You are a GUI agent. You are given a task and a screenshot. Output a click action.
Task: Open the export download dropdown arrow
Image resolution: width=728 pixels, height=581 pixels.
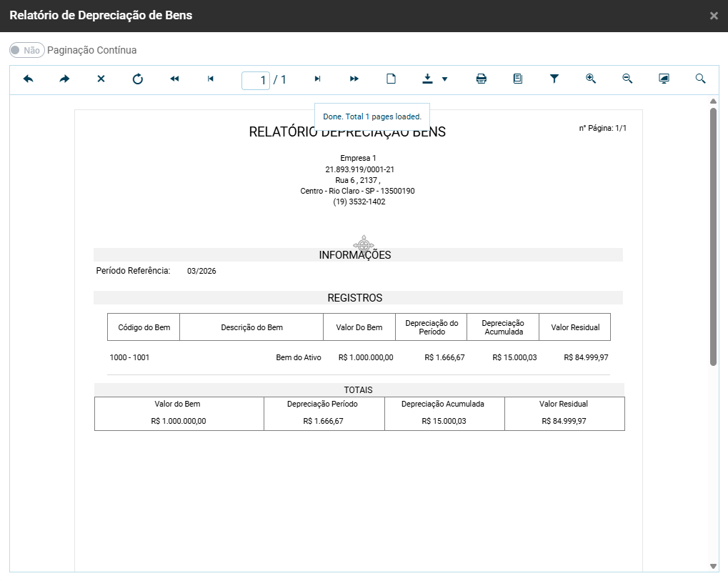(444, 79)
